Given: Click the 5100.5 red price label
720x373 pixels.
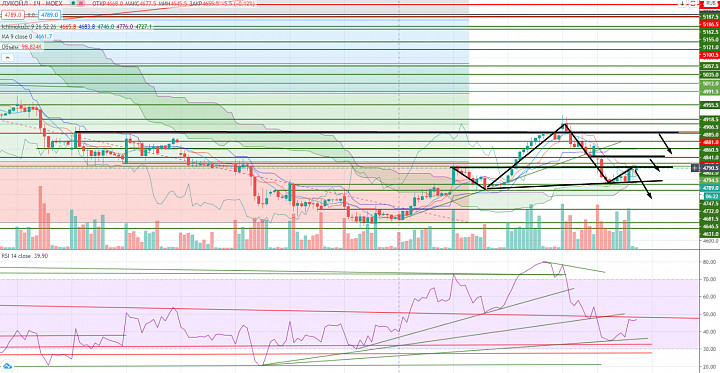Looking at the screenshot, I should [x=709, y=55].
